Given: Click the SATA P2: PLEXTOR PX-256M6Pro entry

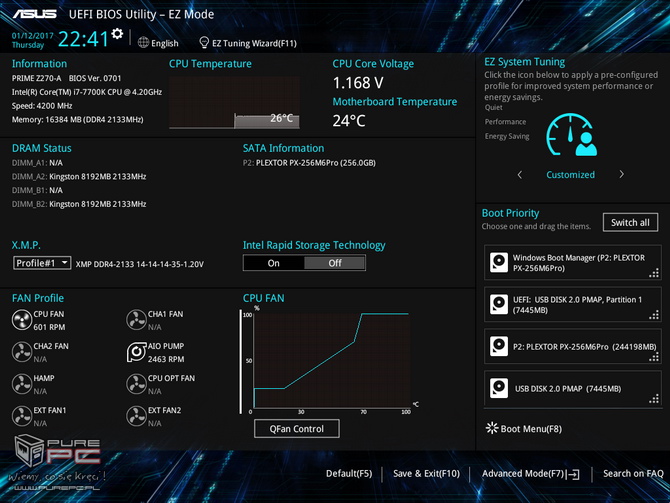Looking at the screenshot, I should tap(309, 163).
